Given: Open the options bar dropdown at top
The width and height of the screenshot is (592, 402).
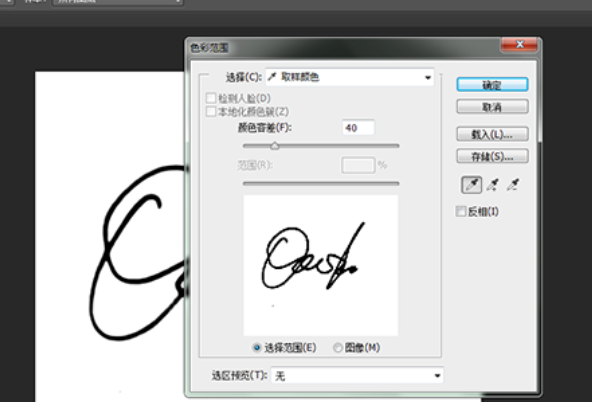Looking at the screenshot, I should pos(117,2).
